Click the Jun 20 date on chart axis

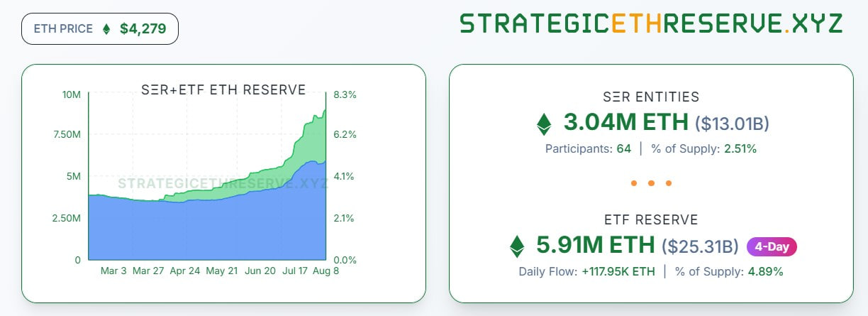(260, 271)
